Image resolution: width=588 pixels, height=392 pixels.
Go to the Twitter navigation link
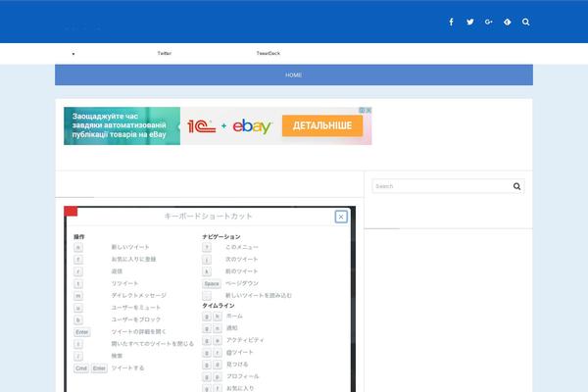tap(165, 53)
